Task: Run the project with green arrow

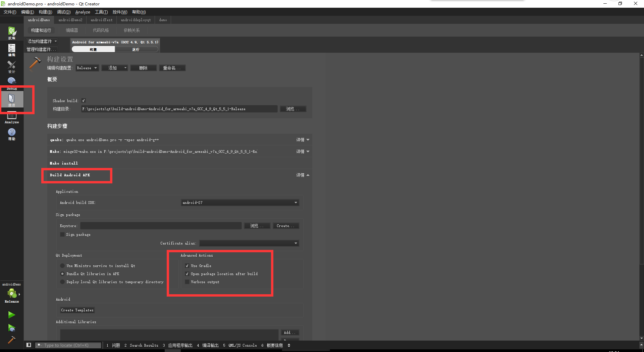Action: 11,315
